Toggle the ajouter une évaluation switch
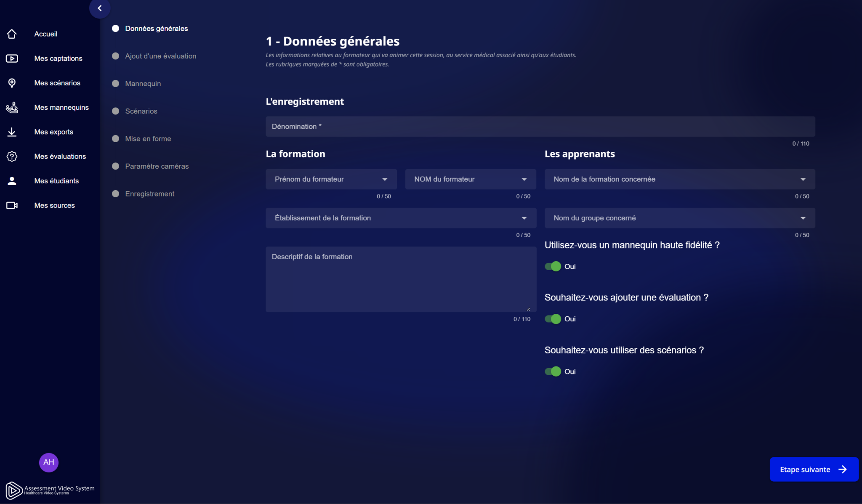This screenshot has height=504, width=862. click(x=553, y=319)
